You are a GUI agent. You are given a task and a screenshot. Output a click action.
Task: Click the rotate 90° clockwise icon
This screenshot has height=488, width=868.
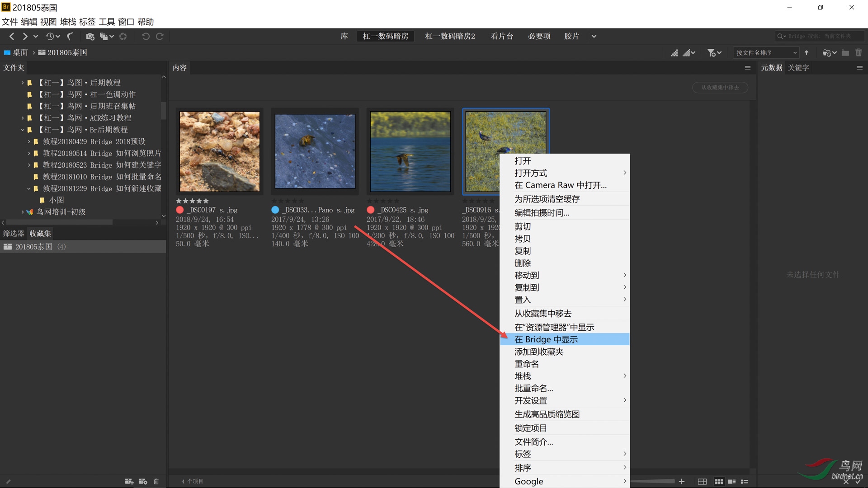click(x=160, y=37)
